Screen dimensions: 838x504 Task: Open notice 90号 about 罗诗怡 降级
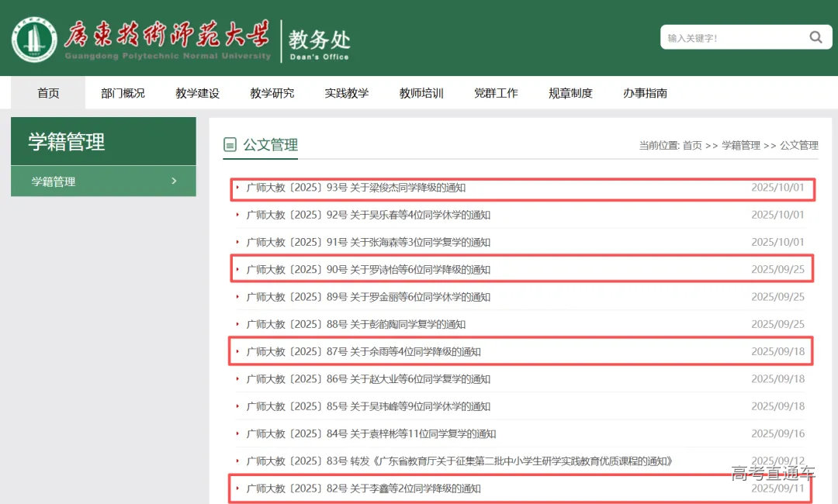(368, 270)
